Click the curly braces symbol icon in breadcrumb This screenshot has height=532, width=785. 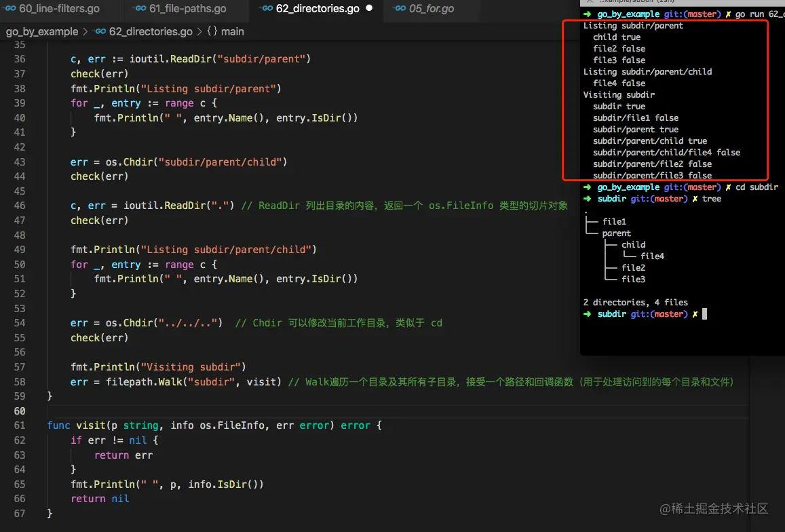212,31
